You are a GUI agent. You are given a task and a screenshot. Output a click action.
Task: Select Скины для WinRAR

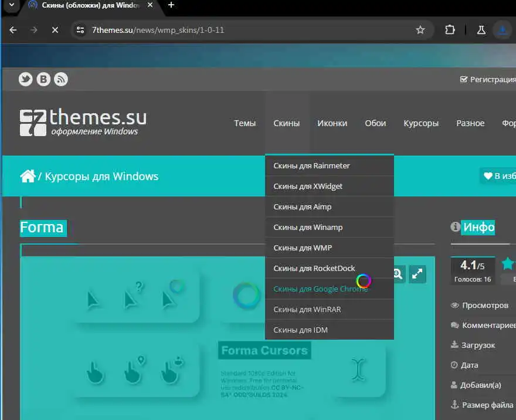point(330,309)
